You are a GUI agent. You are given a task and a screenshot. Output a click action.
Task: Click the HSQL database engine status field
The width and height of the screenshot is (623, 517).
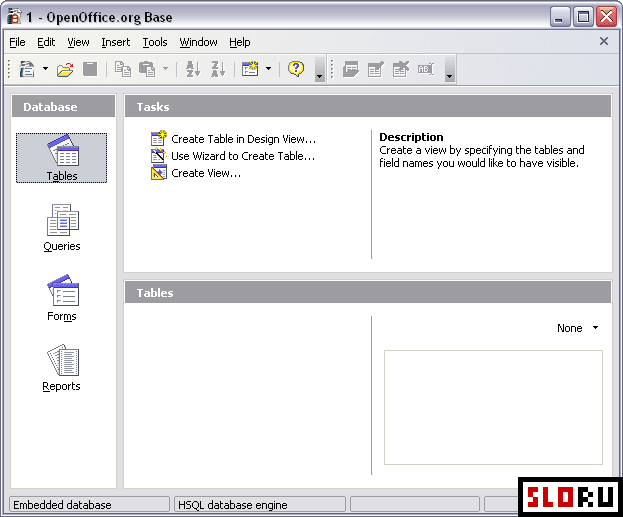click(x=260, y=505)
